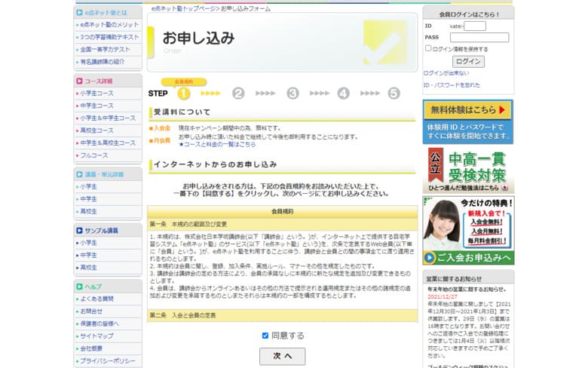Go to e点ネット塾トップページ breadcrumb

click(x=183, y=8)
